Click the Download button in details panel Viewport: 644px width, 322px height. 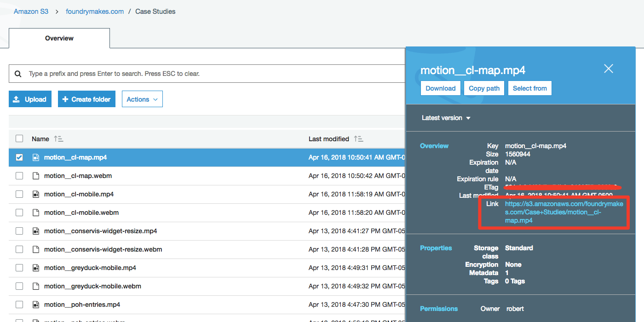441,88
